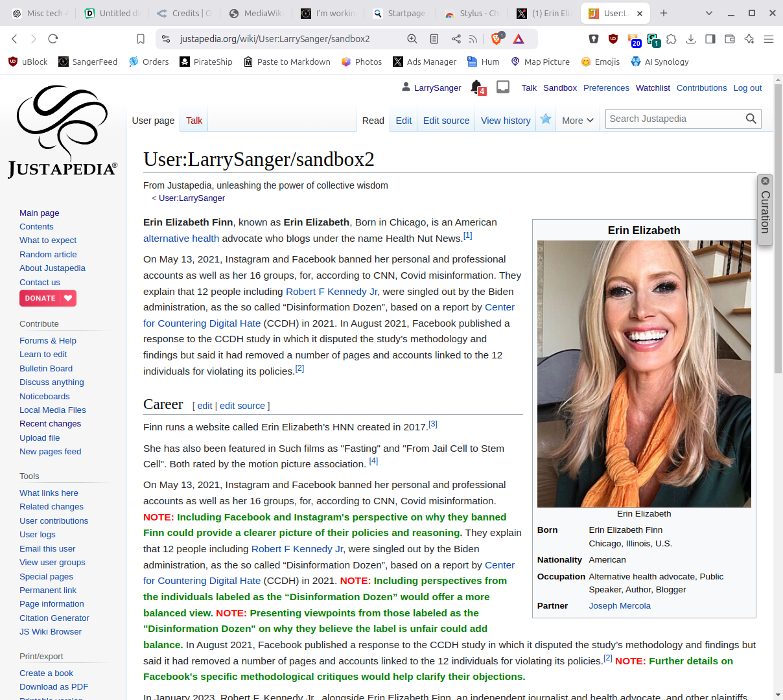This screenshot has width=783, height=700.
Task: Open the notices inbox tray icon
Action: (x=503, y=87)
